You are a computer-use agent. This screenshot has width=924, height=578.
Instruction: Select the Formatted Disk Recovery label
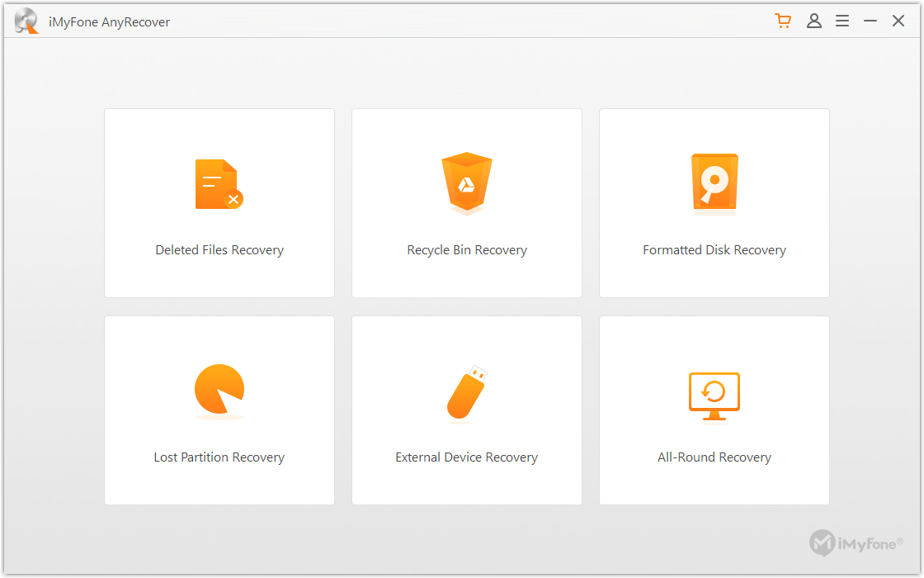click(x=714, y=250)
